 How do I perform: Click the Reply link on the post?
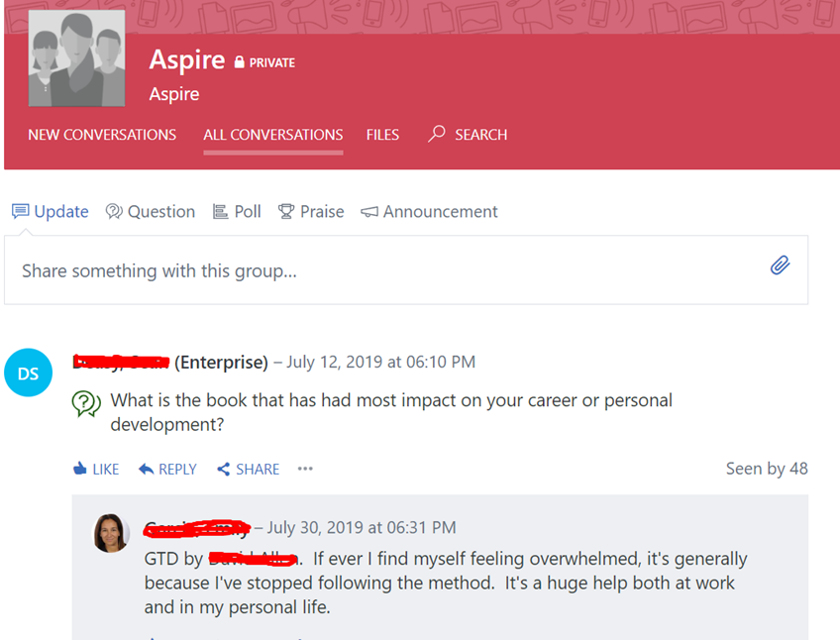click(166, 469)
